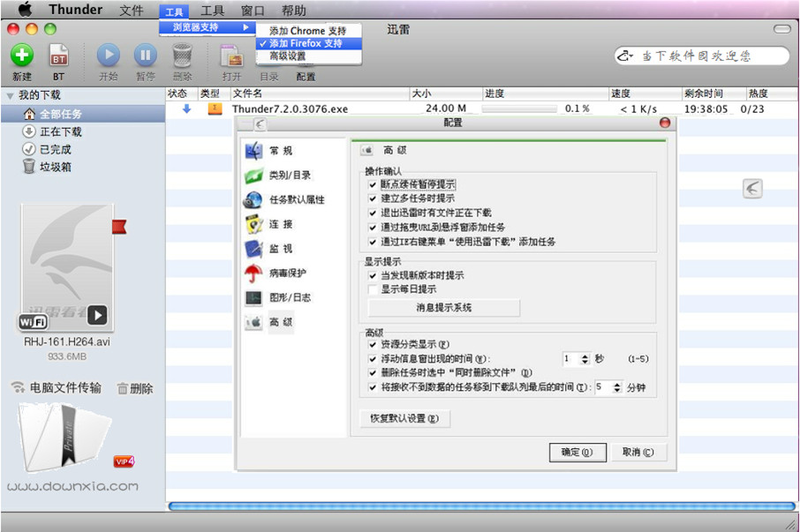The width and height of the screenshot is (800, 532).
Task: Click the play button on video thumbnail
Action: click(97, 316)
